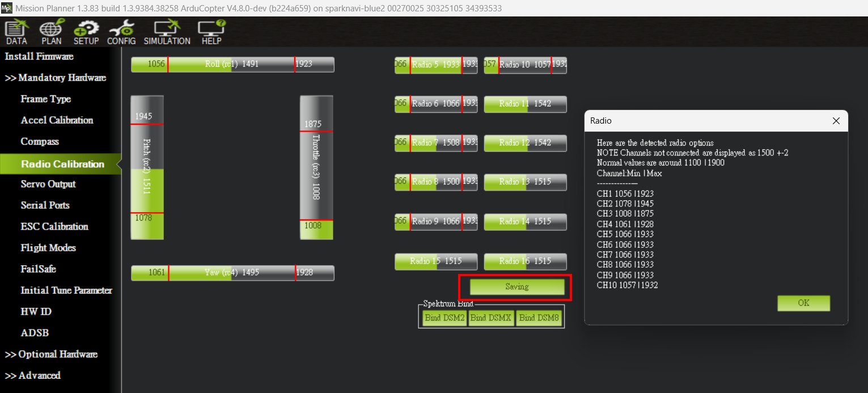Select FailSafe in the sidebar
The image size is (868, 393).
[x=39, y=269]
